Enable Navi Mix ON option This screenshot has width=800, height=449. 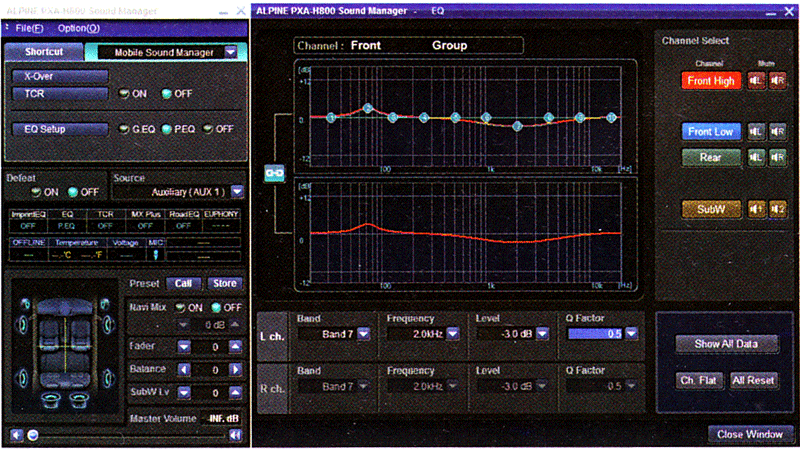181,307
